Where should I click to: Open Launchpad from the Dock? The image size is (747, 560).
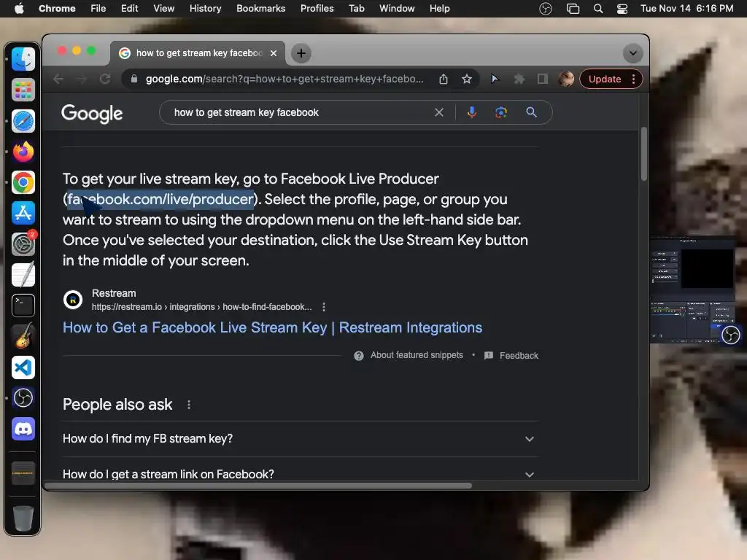coord(23,90)
